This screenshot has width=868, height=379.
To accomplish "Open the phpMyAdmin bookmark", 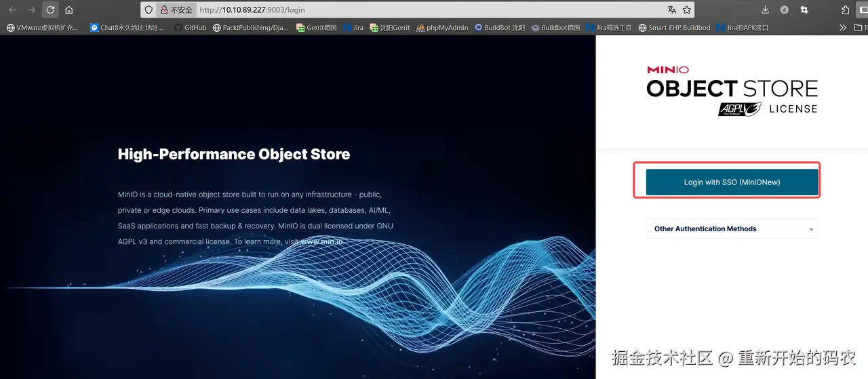I will [442, 28].
